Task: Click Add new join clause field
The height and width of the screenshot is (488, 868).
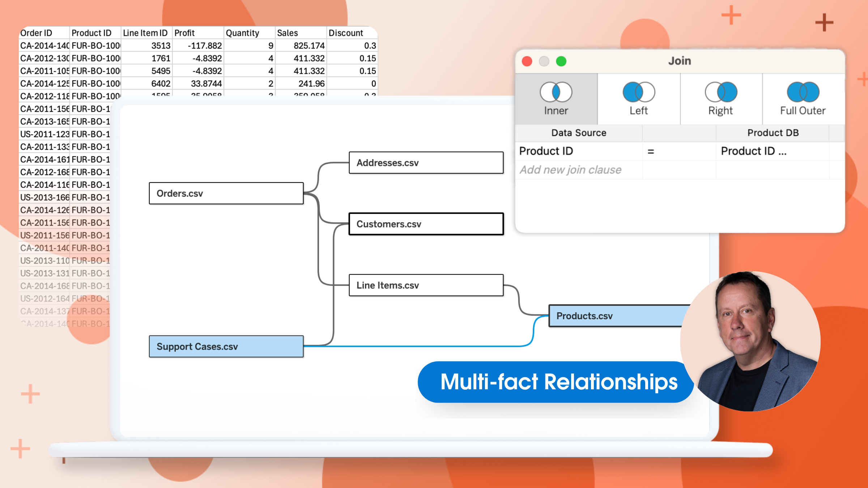Action: coord(571,170)
